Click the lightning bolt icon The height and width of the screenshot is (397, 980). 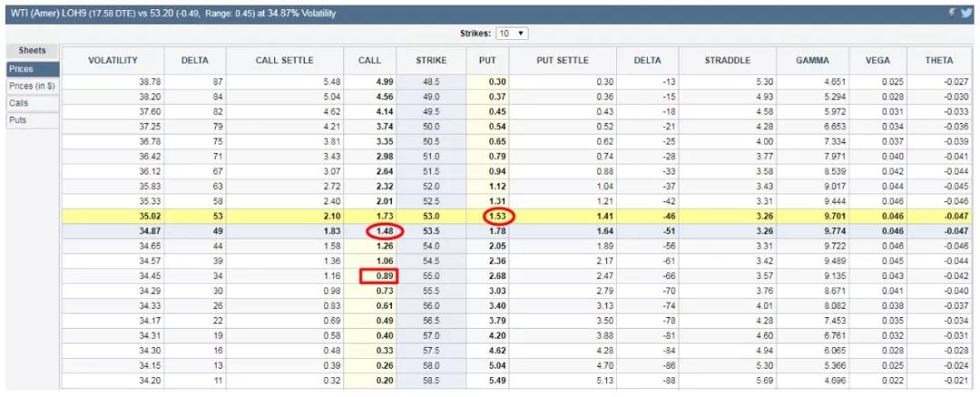(x=952, y=13)
